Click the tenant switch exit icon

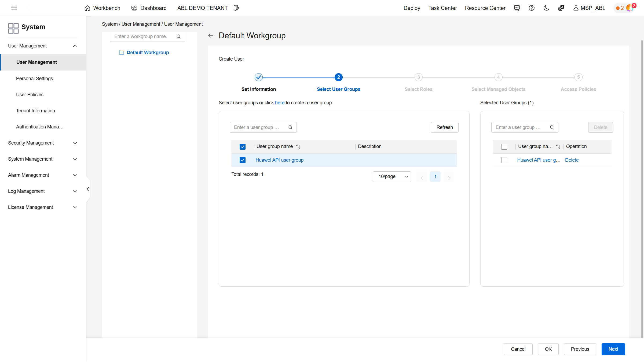pyautogui.click(x=236, y=8)
